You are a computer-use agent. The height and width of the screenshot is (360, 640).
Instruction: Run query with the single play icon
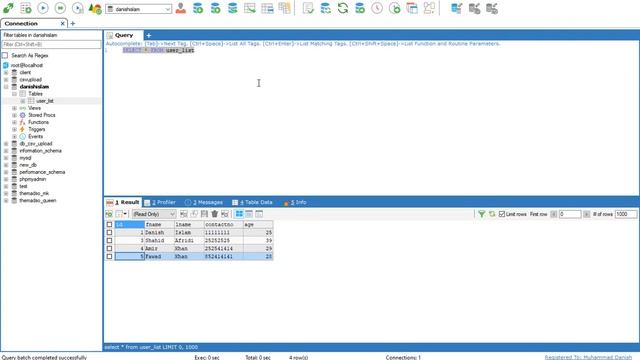43,8
